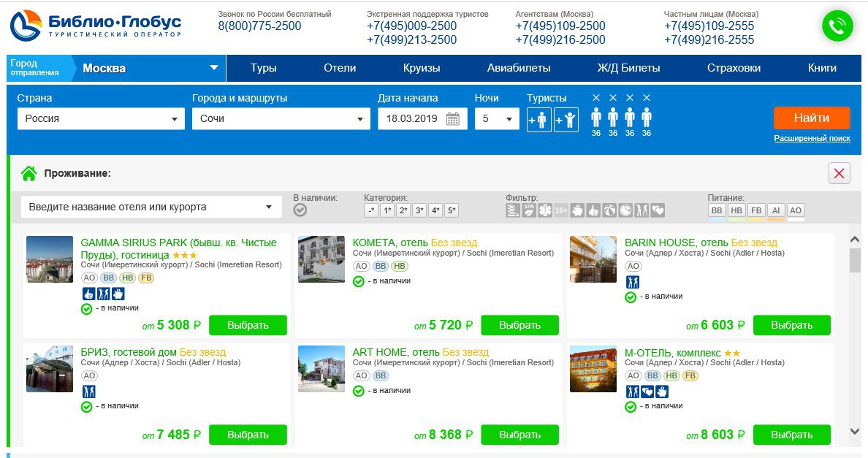This screenshot has height=458, width=868.
Task: Toggle the 3* category filter
Action: [x=419, y=211]
